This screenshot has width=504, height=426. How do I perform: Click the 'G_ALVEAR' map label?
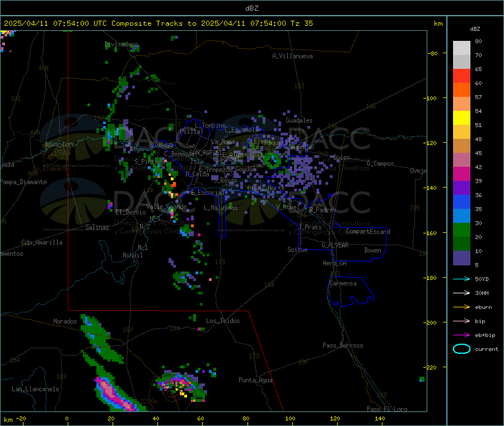(x=335, y=245)
